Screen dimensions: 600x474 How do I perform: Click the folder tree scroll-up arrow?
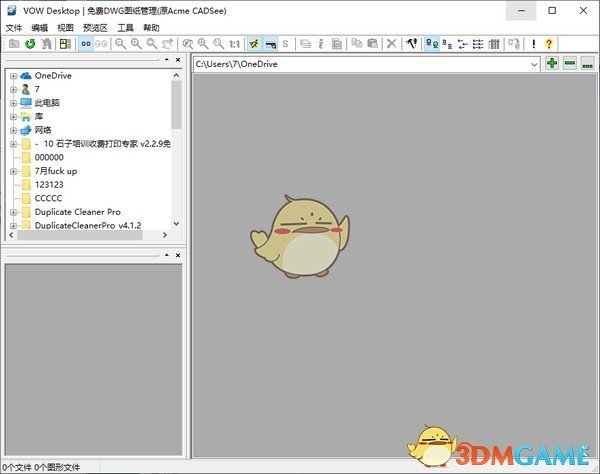pos(176,75)
